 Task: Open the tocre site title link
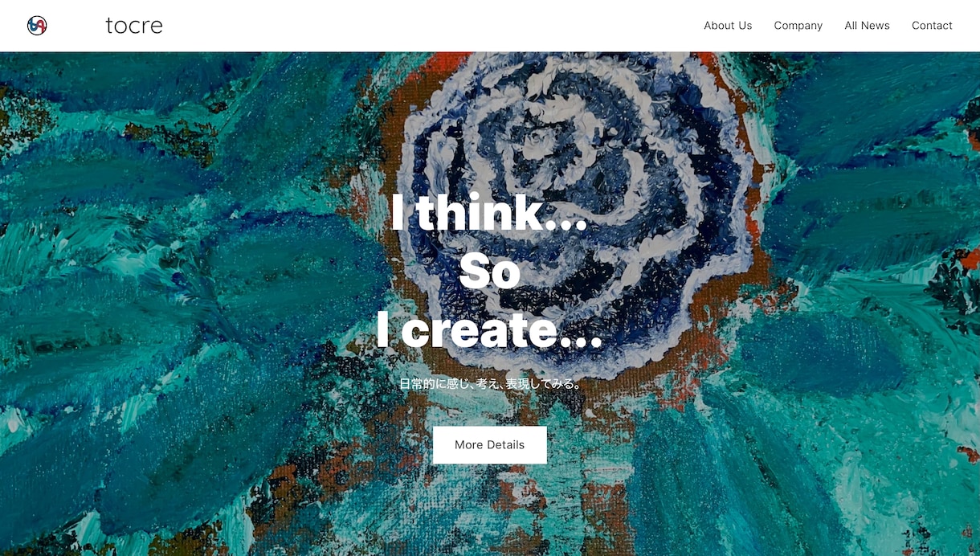(x=134, y=26)
